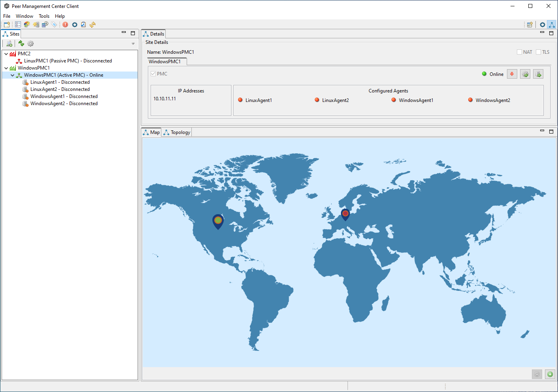Click the clipboard checklist toolbar icon
Image resolution: width=558 pixels, height=392 pixels.
point(83,24)
